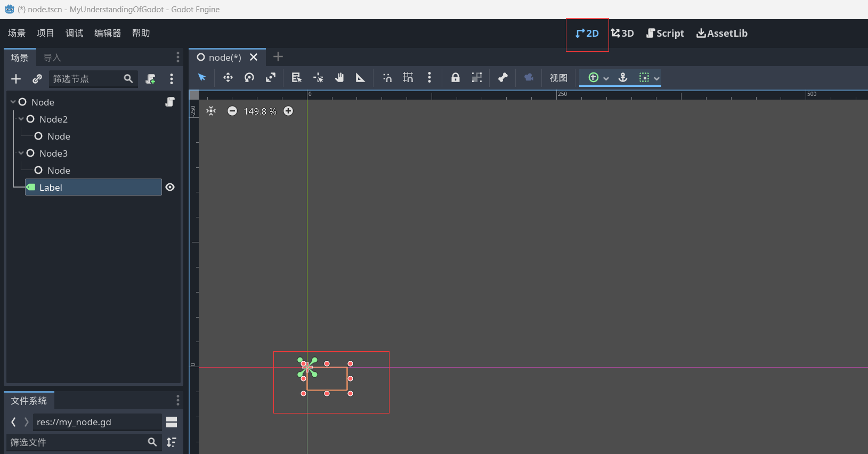Add a new scene tab

278,56
